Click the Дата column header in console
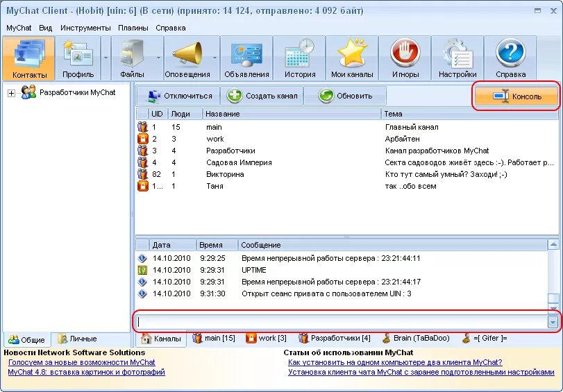Image resolution: width=563 pixels, height=392 pixels. pyautogui.click(x=173, y=245)
